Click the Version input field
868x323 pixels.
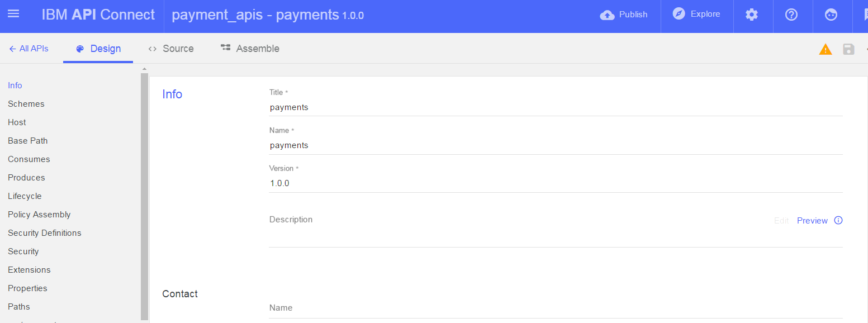click(556, 183)
